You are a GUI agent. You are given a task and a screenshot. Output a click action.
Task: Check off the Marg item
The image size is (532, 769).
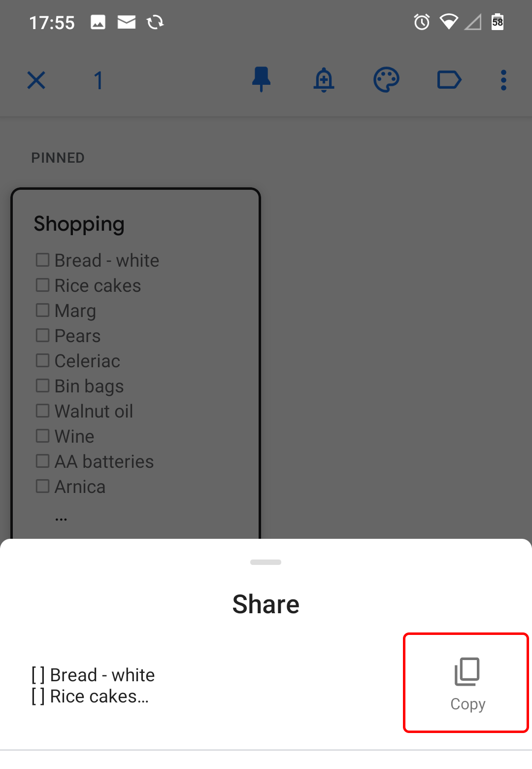click(x=43, y=310)
